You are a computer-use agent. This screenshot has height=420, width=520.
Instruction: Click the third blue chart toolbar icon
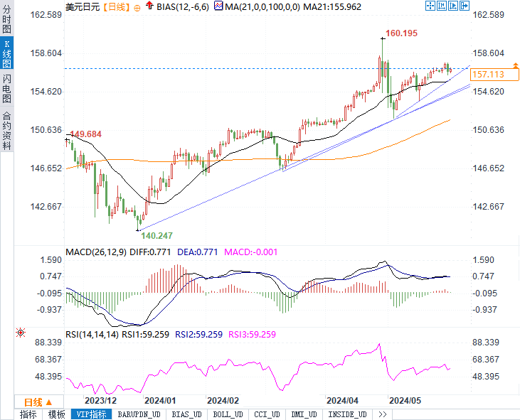point(452,6)
